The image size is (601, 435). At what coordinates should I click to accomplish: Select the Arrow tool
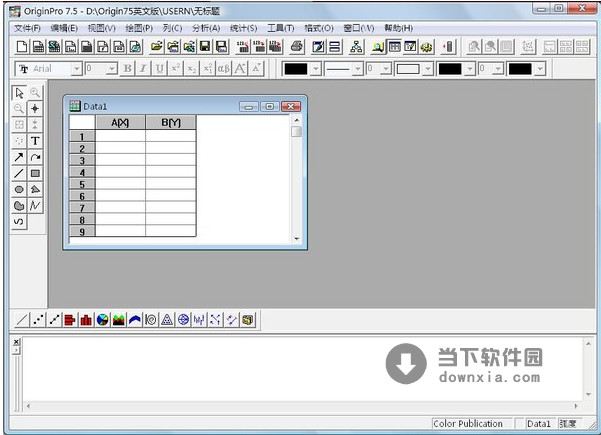[x=19, y=157]
